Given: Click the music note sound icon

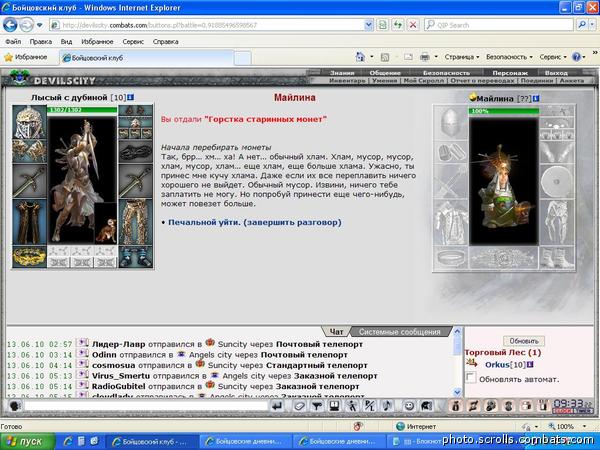Looking at the screenshot, I should (x=387, y=406).
